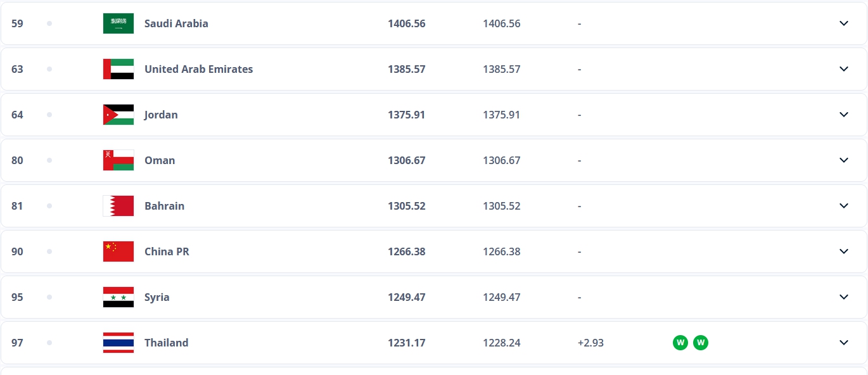
Task: Expand the Saudi Arabia row chevron
Action: click(x=844, y=23)
